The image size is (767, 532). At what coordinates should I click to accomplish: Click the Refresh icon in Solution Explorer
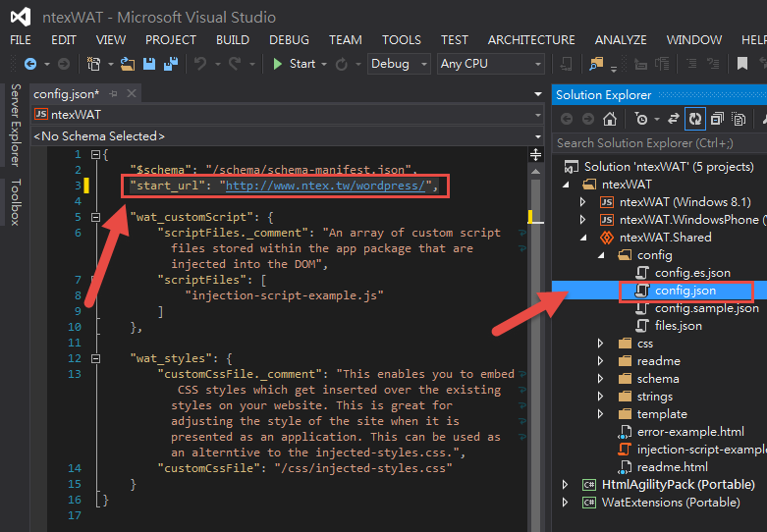coord(695,119)
